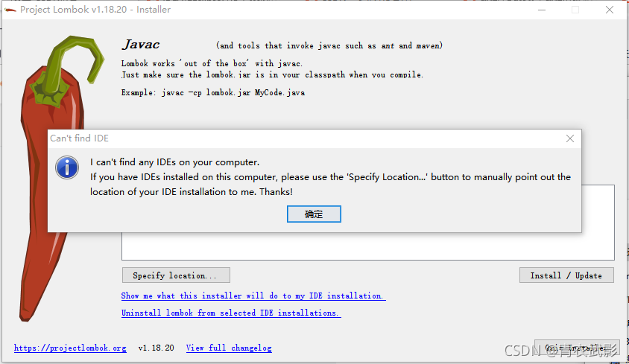Click the maximize button of installer window

tap(575, 10)
